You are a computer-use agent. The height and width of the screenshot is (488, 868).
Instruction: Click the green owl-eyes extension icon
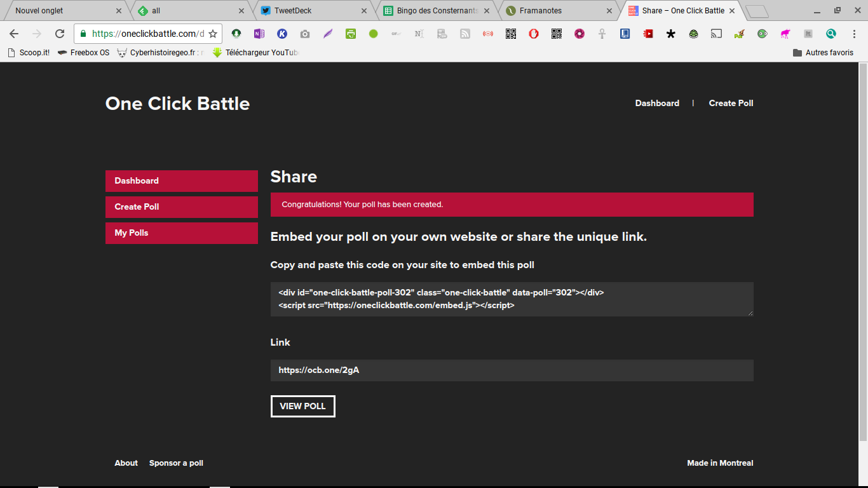pyautogui.click(x=763, y=34)
